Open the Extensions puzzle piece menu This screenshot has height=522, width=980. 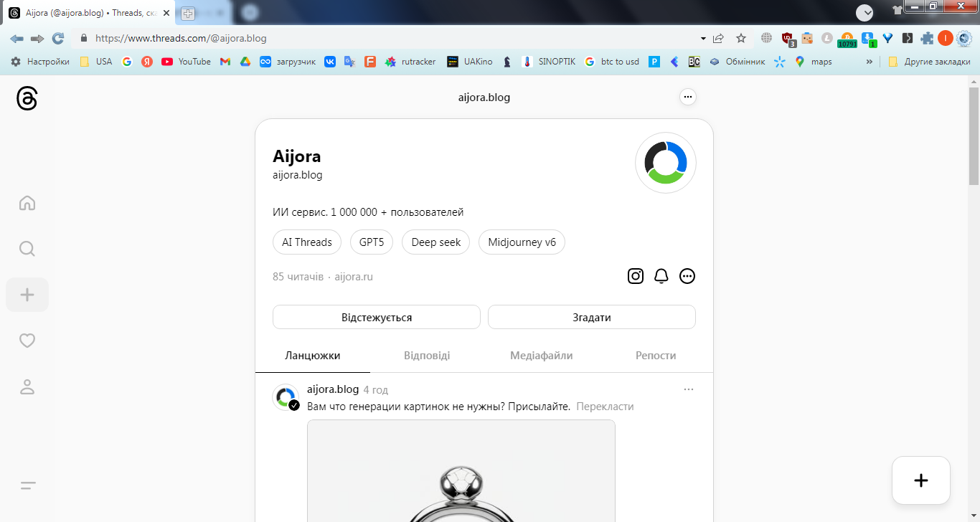(927, 38)
